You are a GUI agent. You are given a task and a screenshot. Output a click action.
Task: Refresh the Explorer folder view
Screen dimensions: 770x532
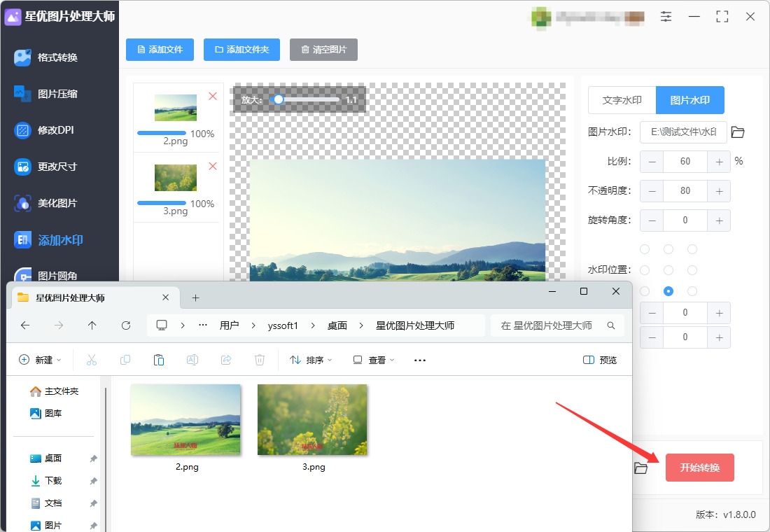coord(126,325)
